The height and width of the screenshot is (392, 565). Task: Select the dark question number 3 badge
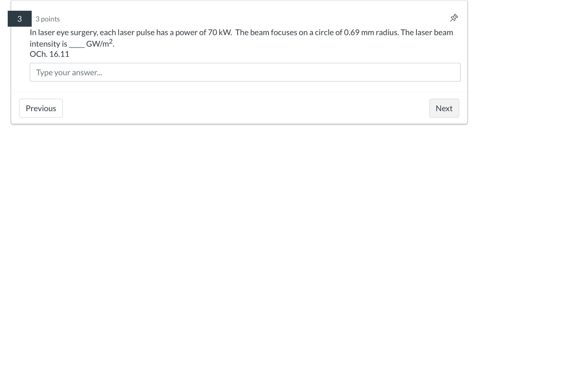click(20, 19)
